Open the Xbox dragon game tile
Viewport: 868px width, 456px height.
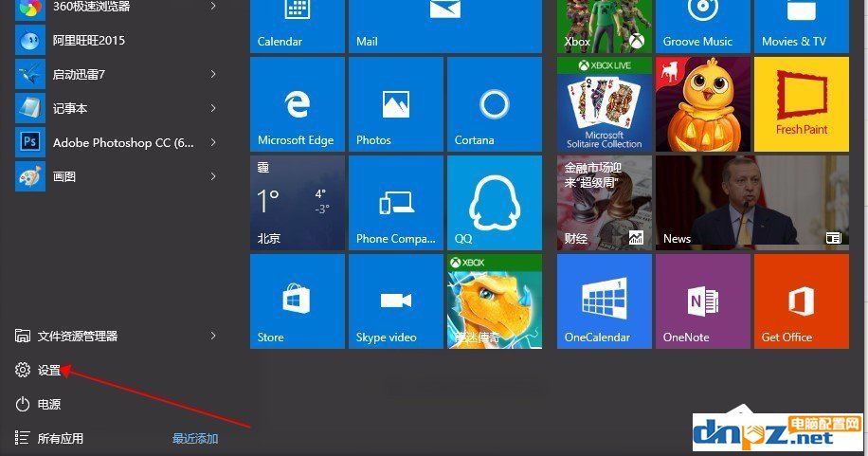click(x=495, y=301)
